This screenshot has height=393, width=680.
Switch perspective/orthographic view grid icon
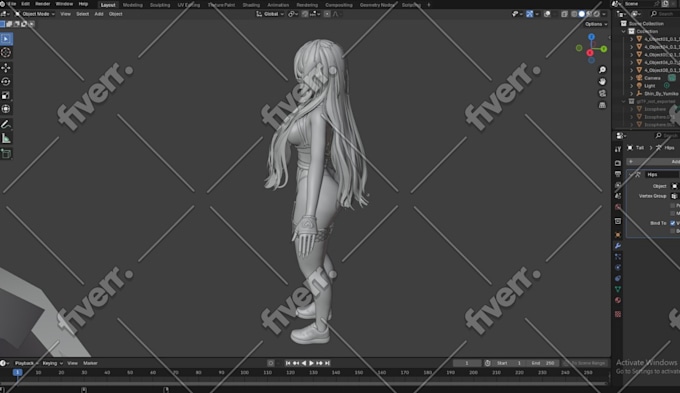602,105
